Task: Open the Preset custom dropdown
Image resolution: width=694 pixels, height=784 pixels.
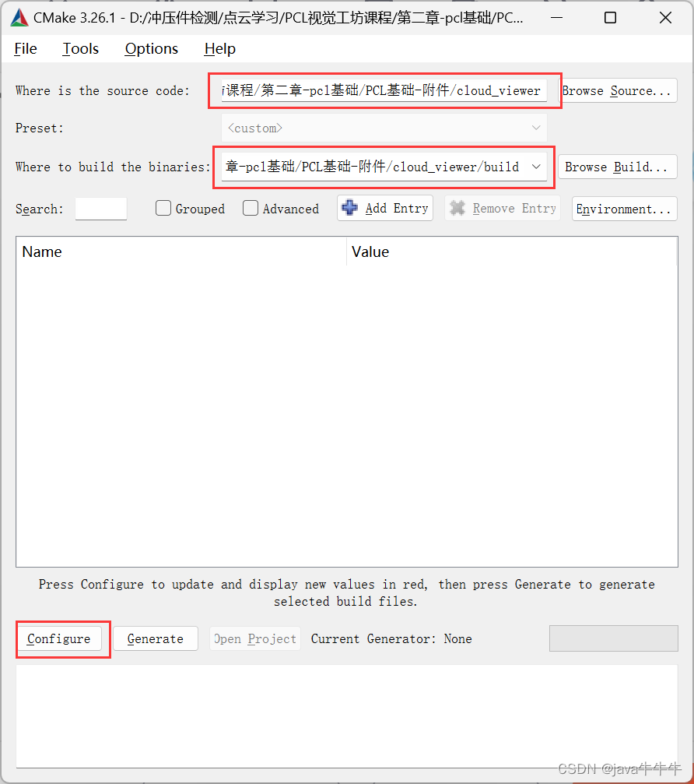Action: click(x=384, y=128)
